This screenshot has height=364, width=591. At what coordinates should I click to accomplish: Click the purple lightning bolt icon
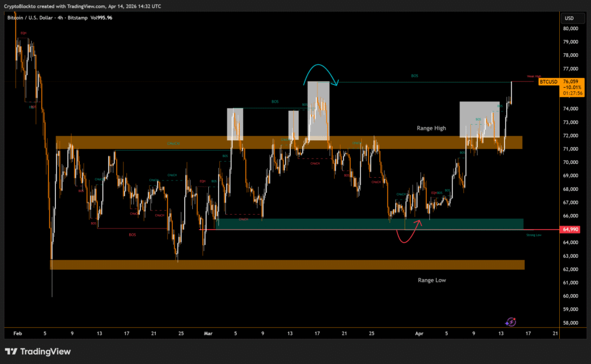point(510,322)
